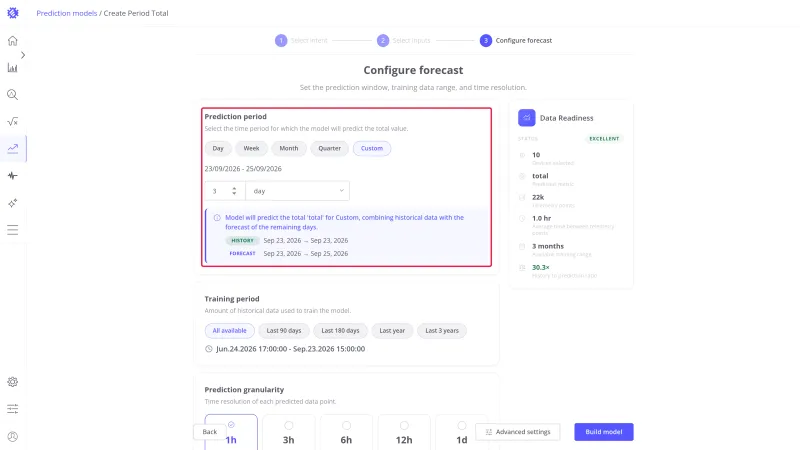
Task: Choose the Last 90 days training period
Action: (284, 331)
